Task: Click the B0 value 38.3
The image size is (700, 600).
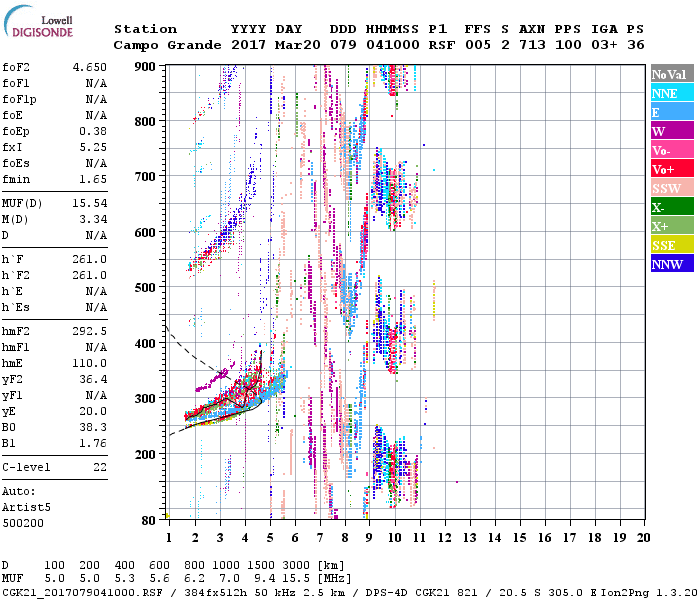Action: pos(93,428)
